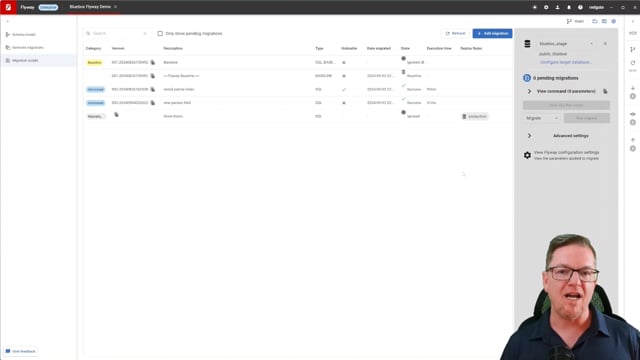Click the VCS branch icon in right rail
The image size is (640, 360).
[x=633, y=49]
